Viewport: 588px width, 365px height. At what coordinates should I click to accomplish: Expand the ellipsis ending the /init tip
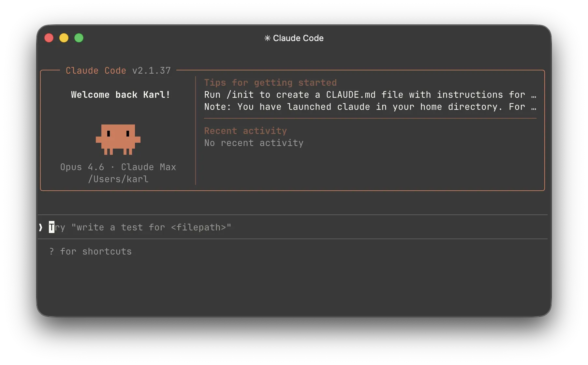[x=534, y=95]
